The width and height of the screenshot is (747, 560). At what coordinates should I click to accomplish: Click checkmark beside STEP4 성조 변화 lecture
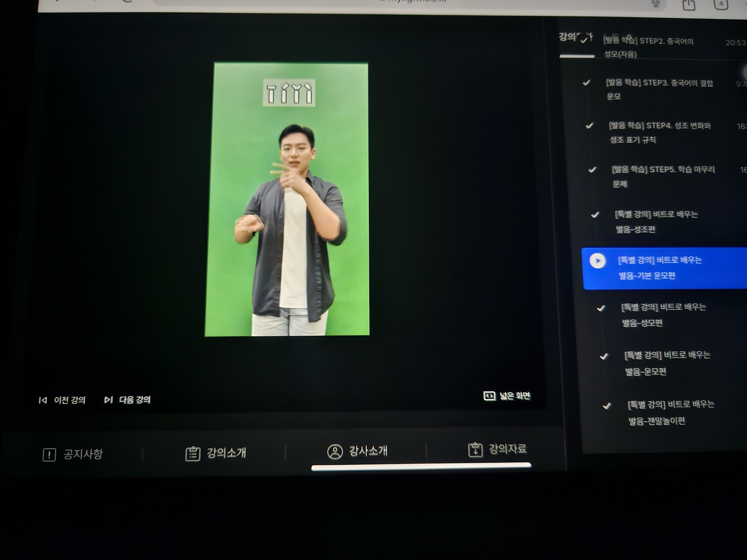pos(589,126)
